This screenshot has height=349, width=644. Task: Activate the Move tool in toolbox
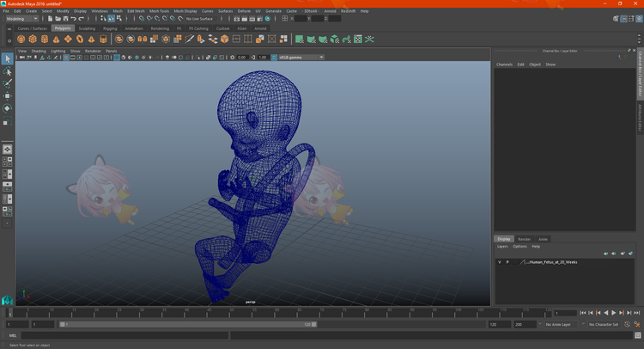(7, 95)
